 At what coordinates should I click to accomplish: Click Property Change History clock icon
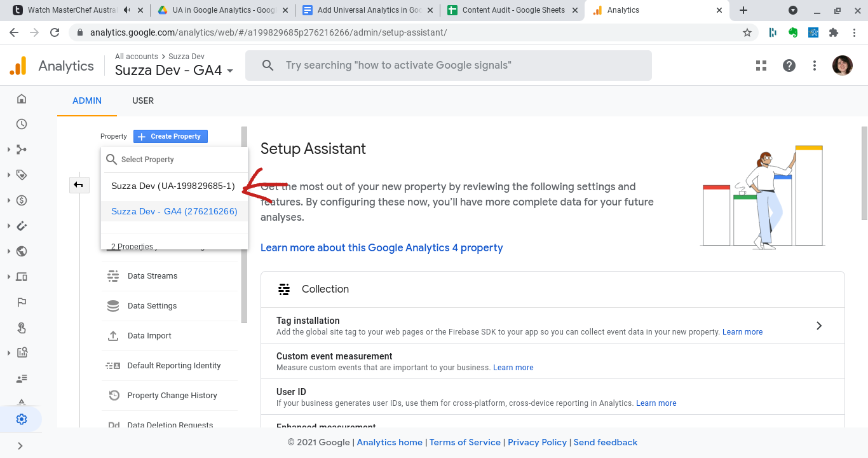(x=114, y=396)
